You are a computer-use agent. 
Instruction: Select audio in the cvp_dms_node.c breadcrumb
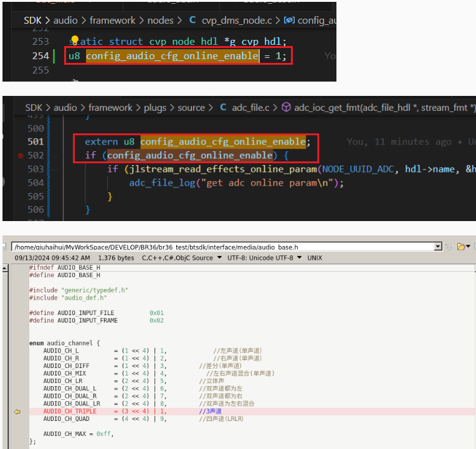(65, 21)
